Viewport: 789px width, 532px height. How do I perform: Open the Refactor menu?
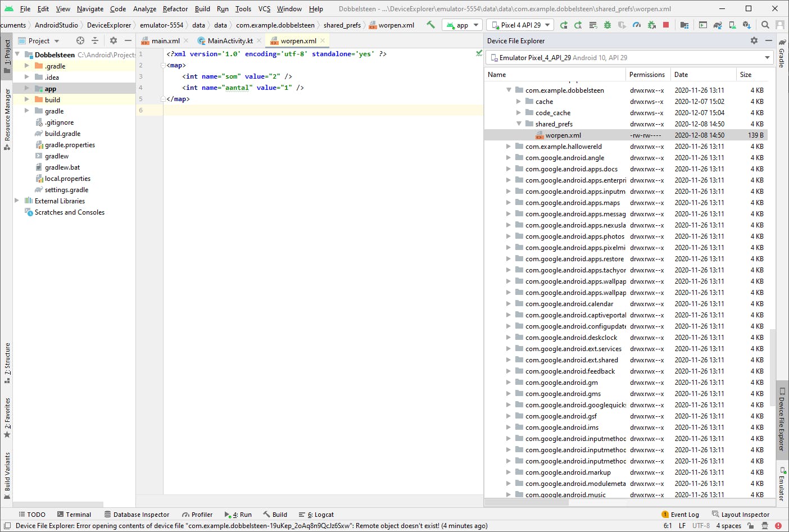point(175,9)
